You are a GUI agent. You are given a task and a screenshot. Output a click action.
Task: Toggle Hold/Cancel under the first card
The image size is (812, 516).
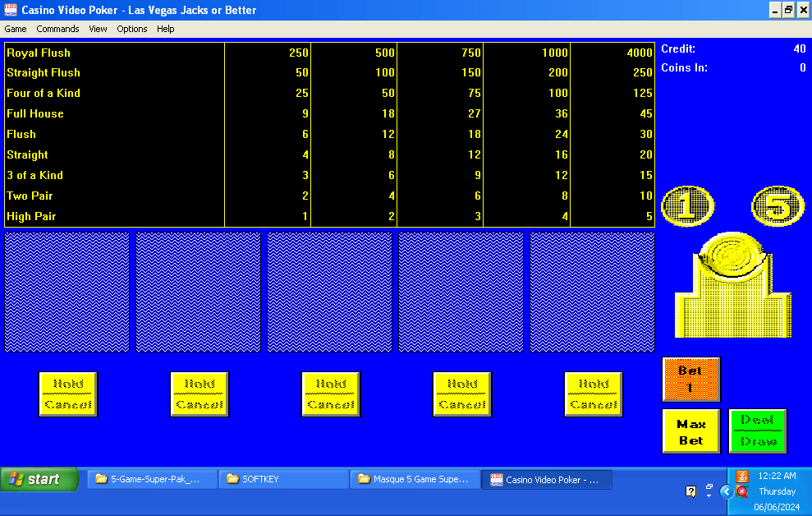[68, 394]
